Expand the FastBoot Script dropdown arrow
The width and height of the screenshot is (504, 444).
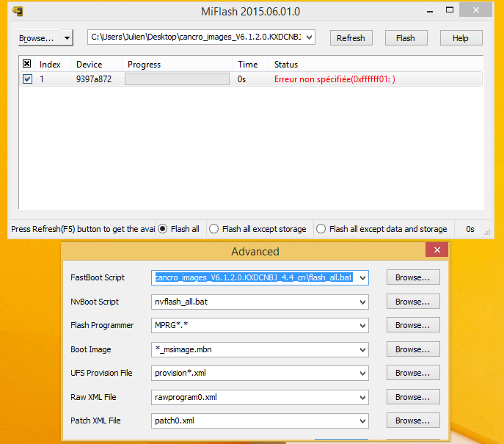[x=362, y=278]
